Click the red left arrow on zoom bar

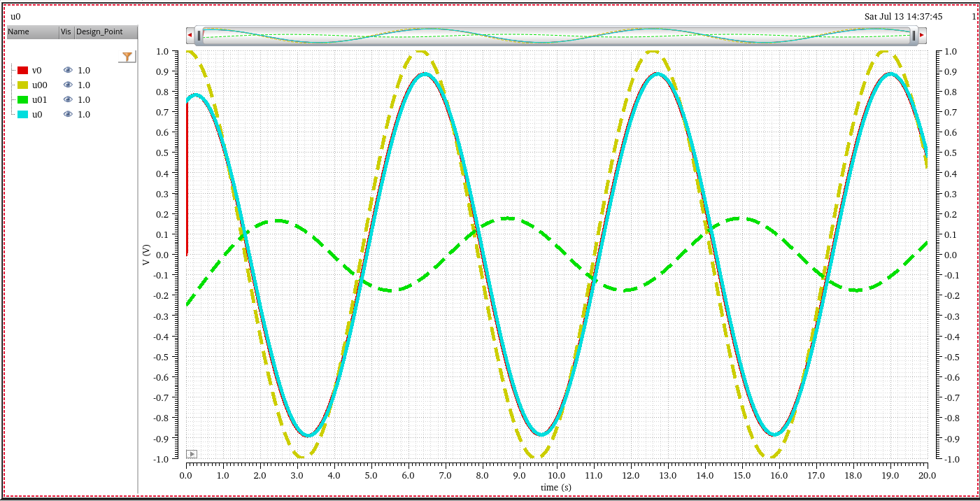[x=190, y=35]
